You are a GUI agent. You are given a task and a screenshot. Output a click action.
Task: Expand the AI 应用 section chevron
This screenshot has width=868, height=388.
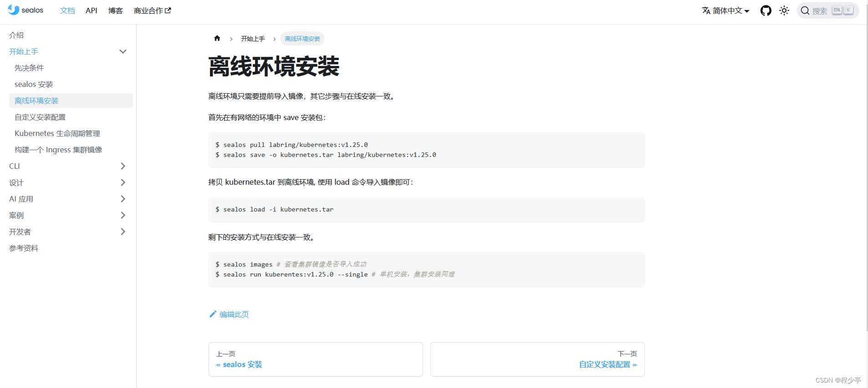(x=123, y=199)
